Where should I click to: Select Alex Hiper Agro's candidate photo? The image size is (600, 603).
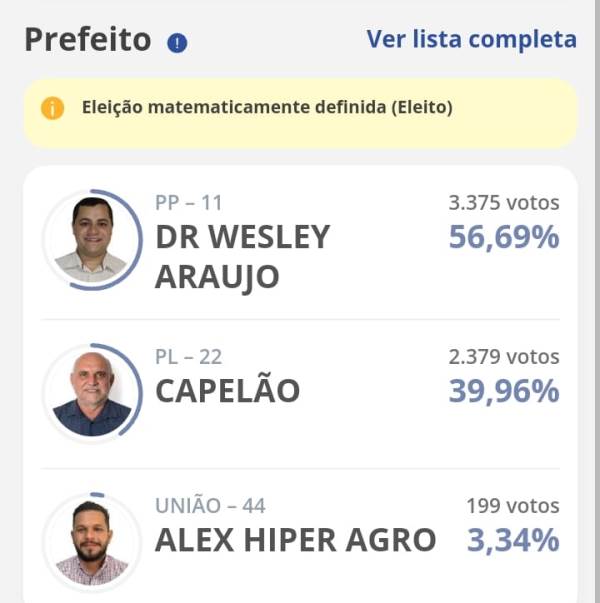point(92,543)
